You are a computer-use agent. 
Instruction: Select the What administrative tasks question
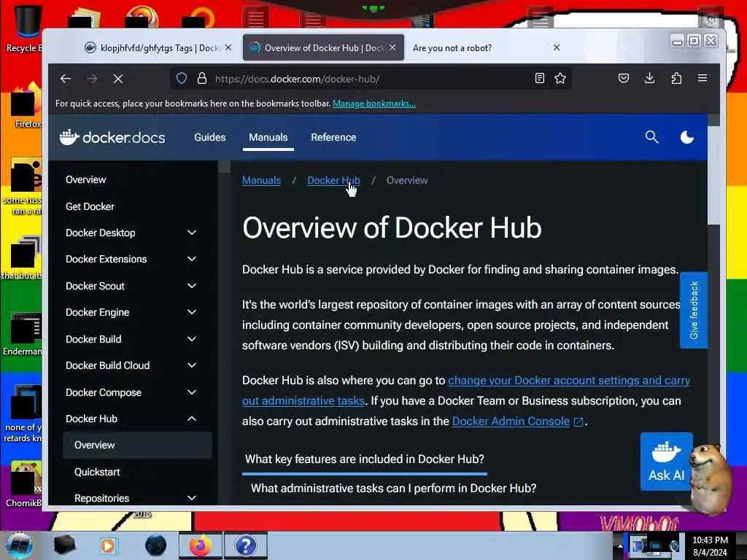[393, 488]
